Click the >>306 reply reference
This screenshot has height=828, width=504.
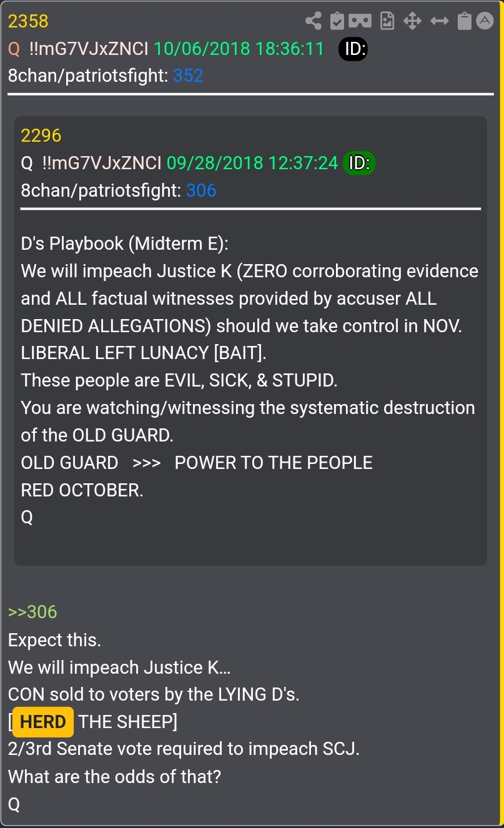click(x=32, y=612)
